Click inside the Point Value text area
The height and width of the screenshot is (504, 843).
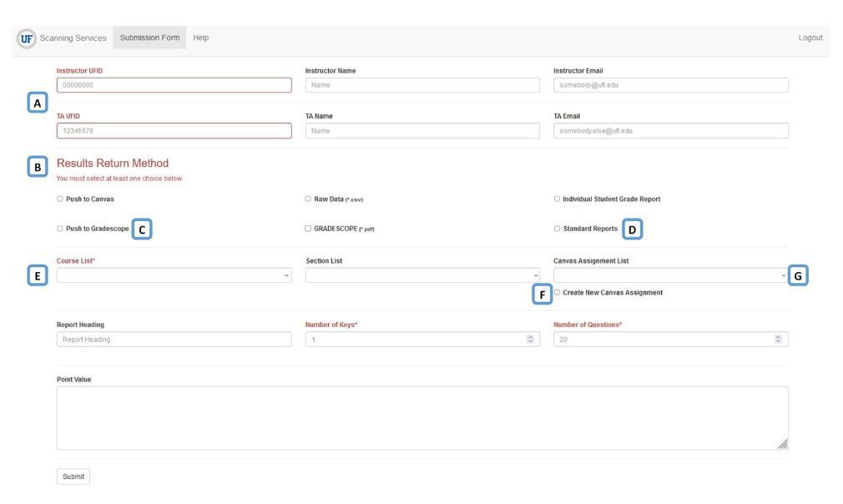click(422, 418)
